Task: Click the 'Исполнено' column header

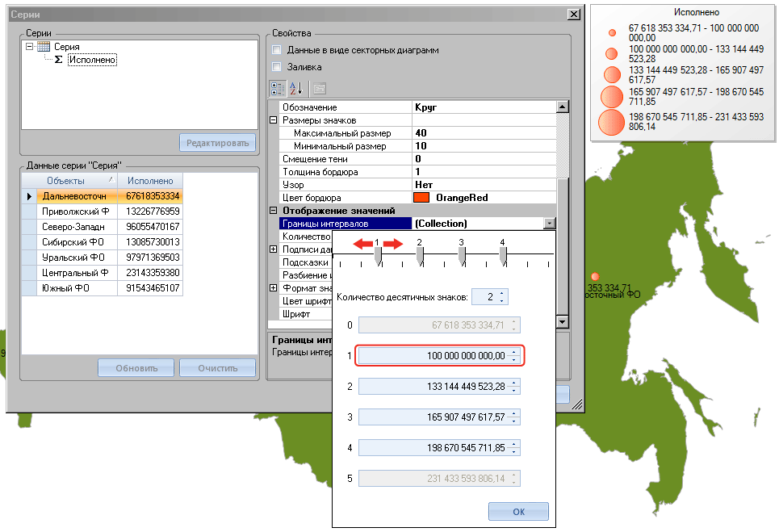Action: coord(150,180)
